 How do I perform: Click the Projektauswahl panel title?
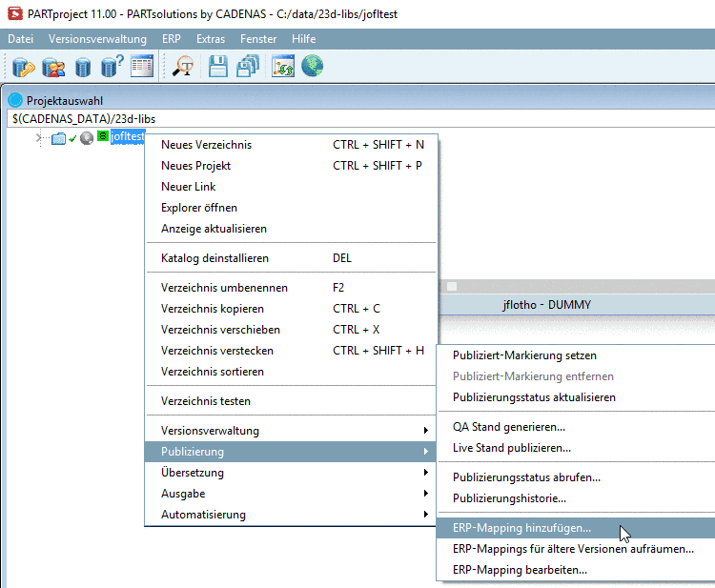(x=65, y=101)
